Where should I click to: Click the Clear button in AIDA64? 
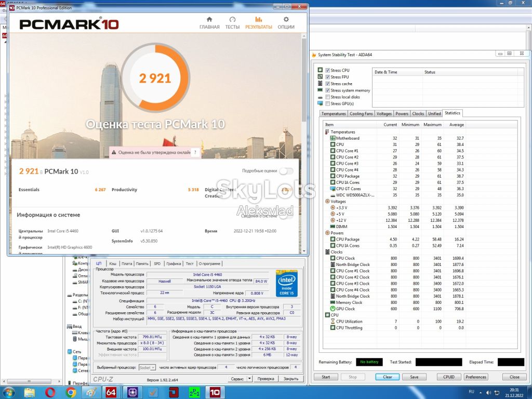(388, 377)
